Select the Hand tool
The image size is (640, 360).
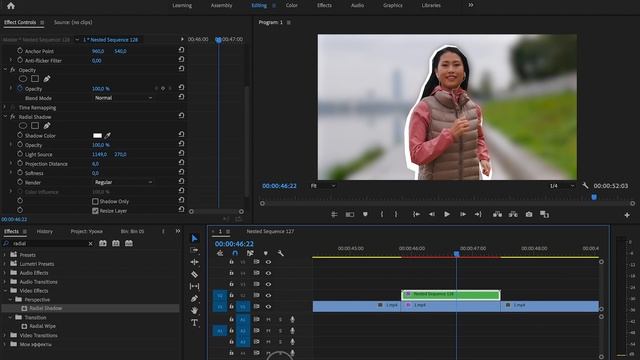(x=195, y=311)
